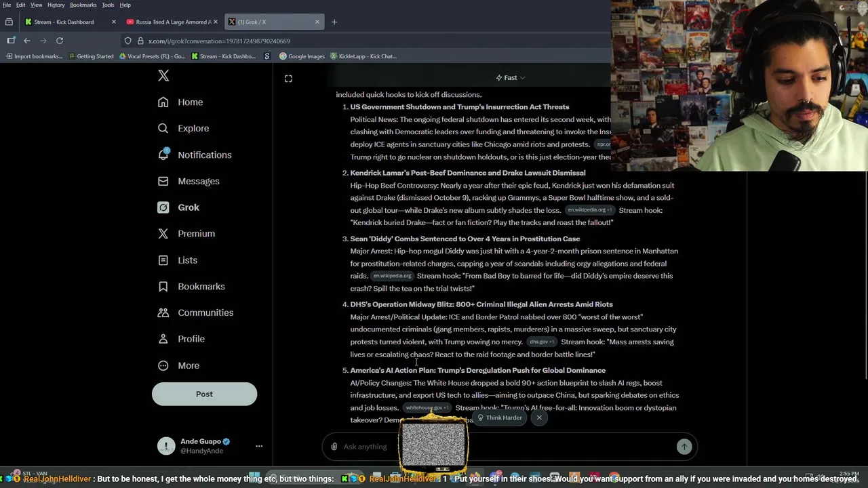Open the X logo home link
868x488 pixels.
tap(163, 76)
